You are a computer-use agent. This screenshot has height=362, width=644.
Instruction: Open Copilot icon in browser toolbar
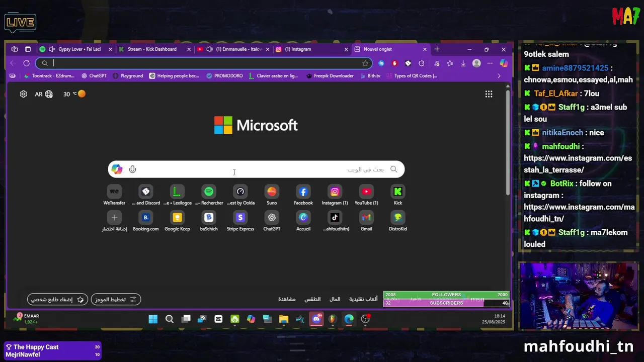(x=504, y=63)
